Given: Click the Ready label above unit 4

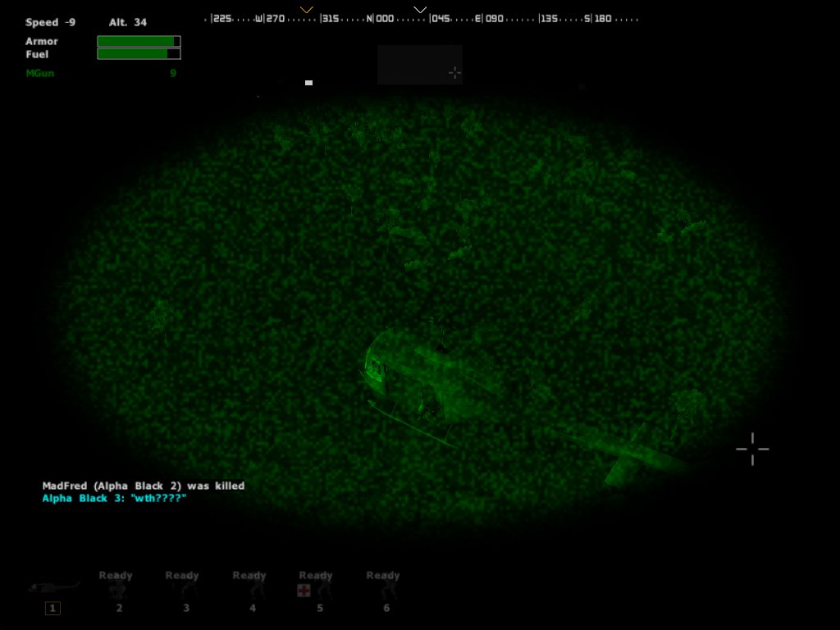Looking at the screenshot, I should (249, 575).
